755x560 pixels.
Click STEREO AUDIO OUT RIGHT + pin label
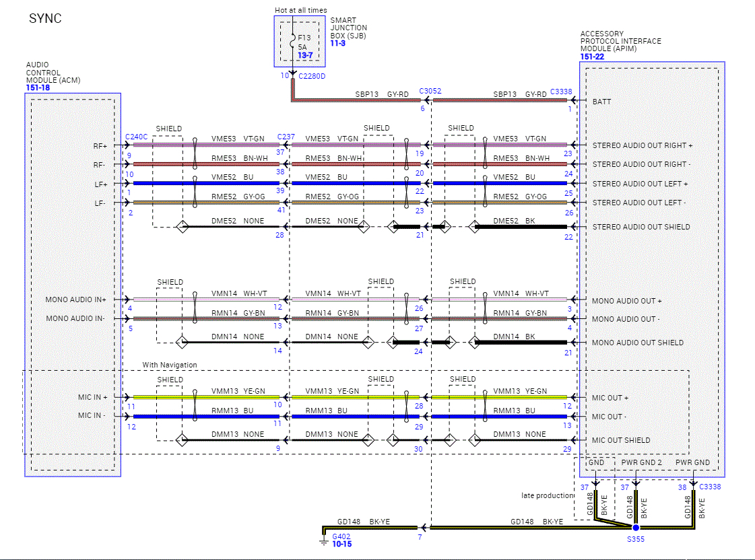(x=643, y=145)
